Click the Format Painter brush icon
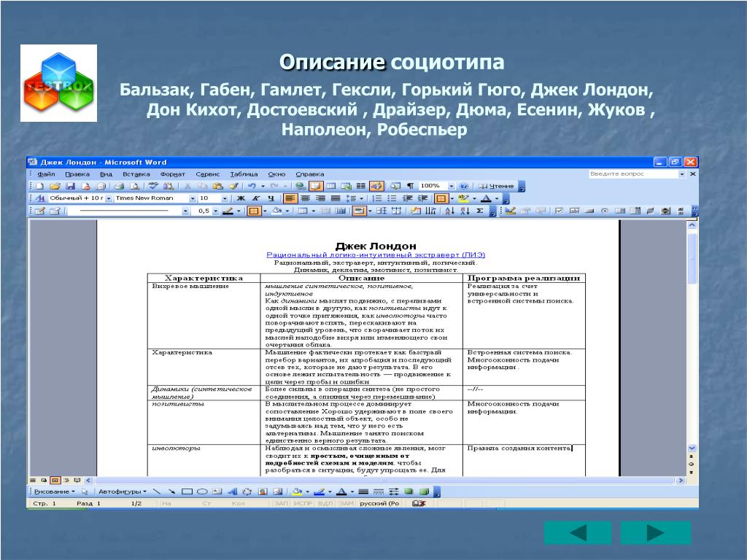The height and width of the screenshot is (560, 747). coord(233,186)
